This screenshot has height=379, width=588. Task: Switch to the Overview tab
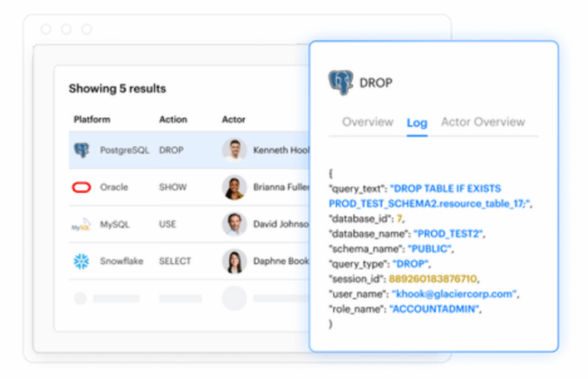(x=367, y=122)
